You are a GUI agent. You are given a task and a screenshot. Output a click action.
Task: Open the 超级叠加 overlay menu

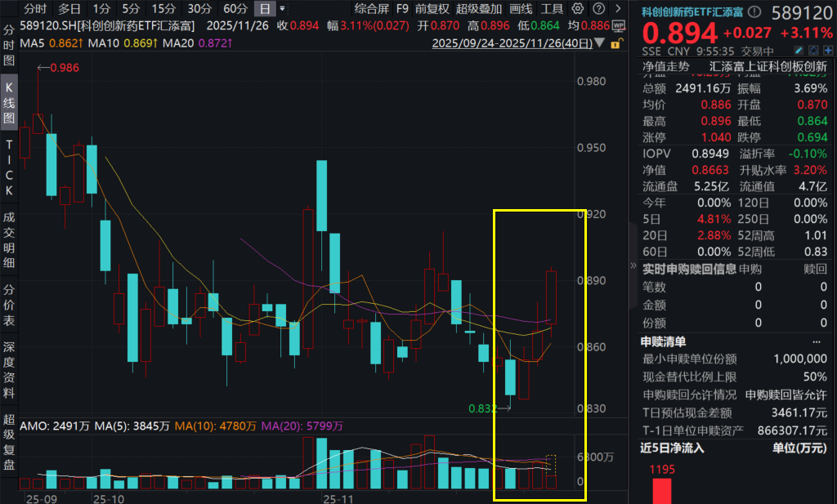(x=479, y=8)
